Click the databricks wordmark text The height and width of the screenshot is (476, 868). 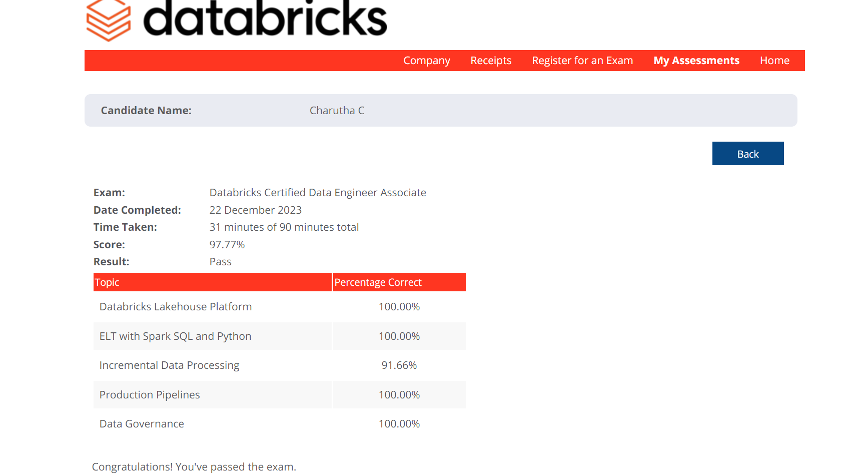pyautogui.click(x=265, y=19)
